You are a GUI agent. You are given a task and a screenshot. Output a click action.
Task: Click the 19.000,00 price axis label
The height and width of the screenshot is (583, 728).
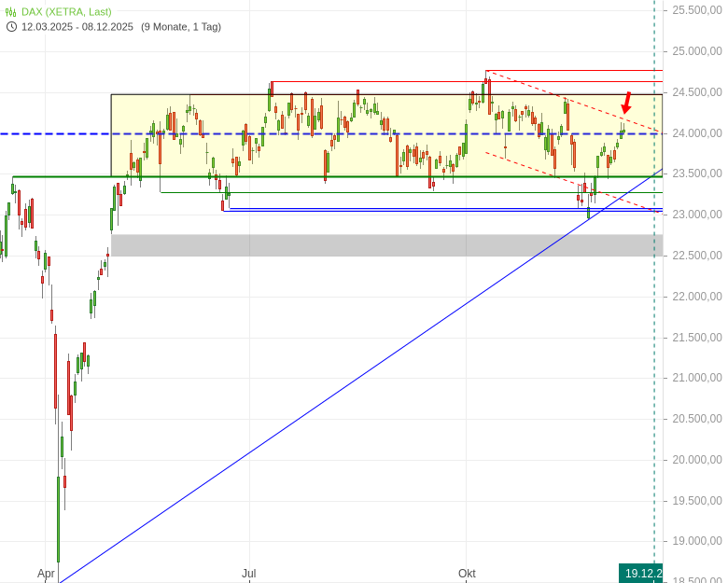coord(696,541)
